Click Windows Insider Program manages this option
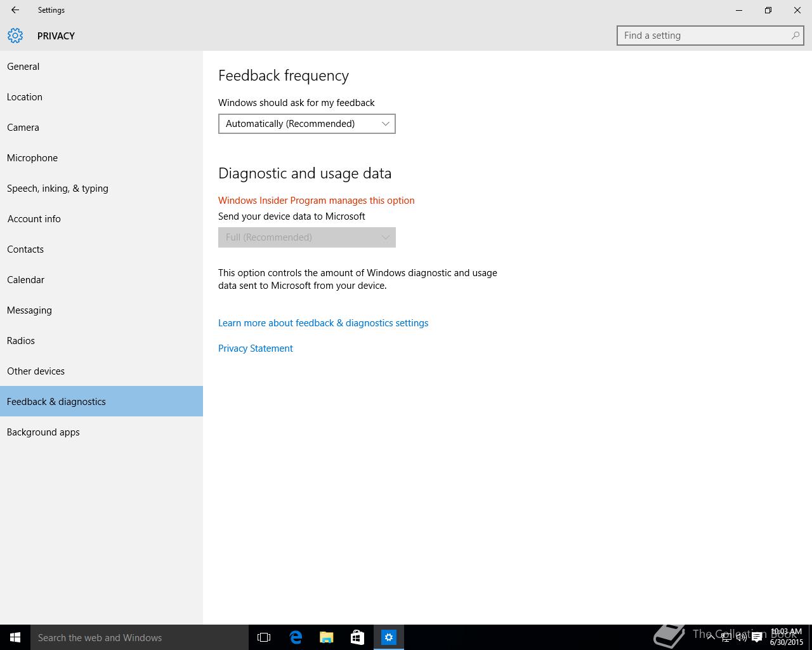This screenshot has width=812, height=650. click(x=317, y=201)
